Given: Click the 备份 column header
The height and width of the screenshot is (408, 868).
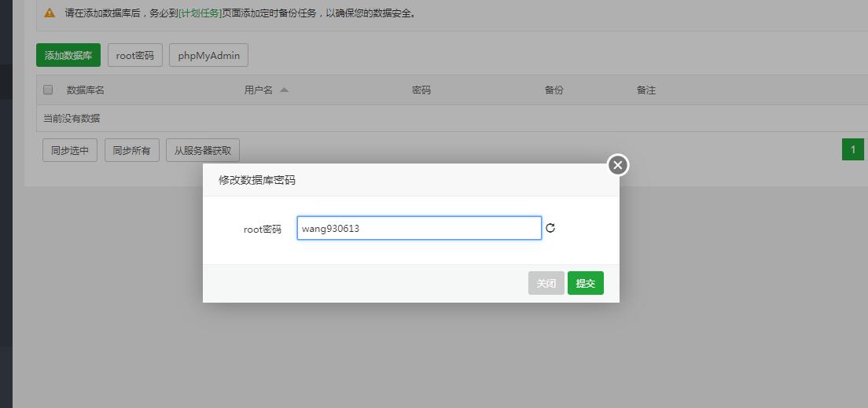Looking at the screenshot, I should point(554,90).
